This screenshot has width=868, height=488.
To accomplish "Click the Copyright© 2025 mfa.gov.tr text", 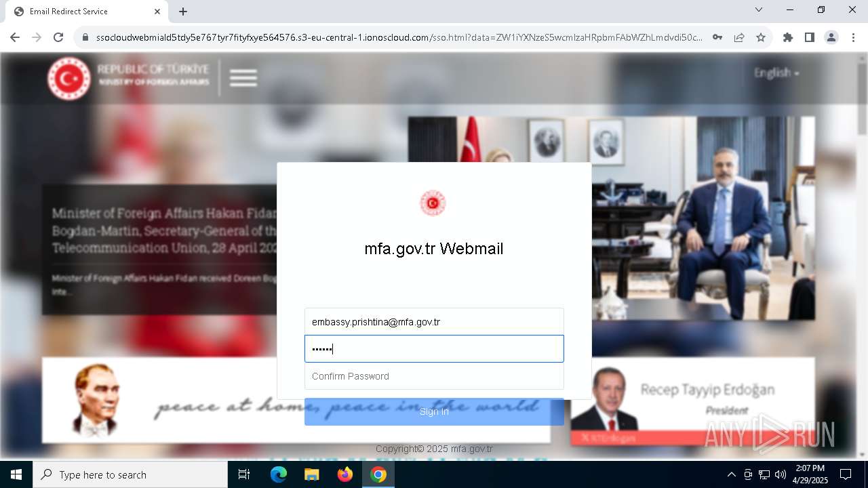I will [434, 449].
